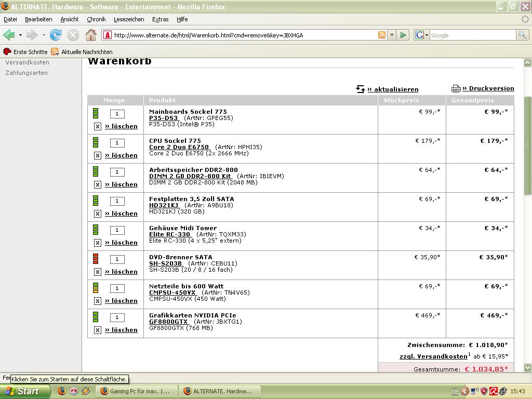Switch to Gaming Pc für max taskbar window

pyautogui.click(x=137, y=391)
